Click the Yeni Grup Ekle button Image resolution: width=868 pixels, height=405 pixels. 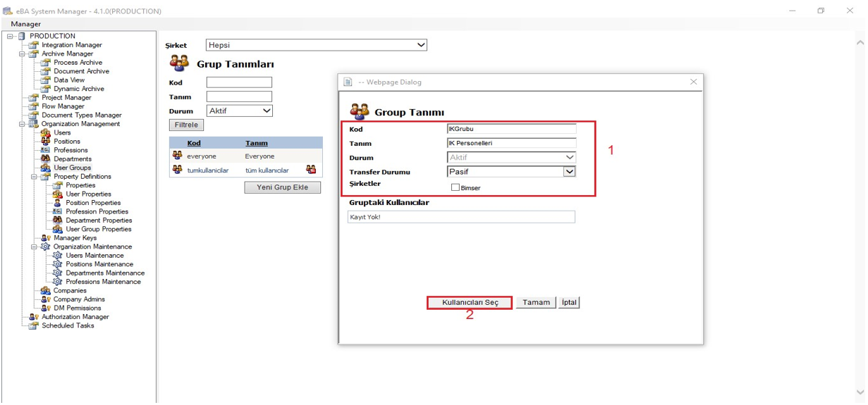click(282, 187)
